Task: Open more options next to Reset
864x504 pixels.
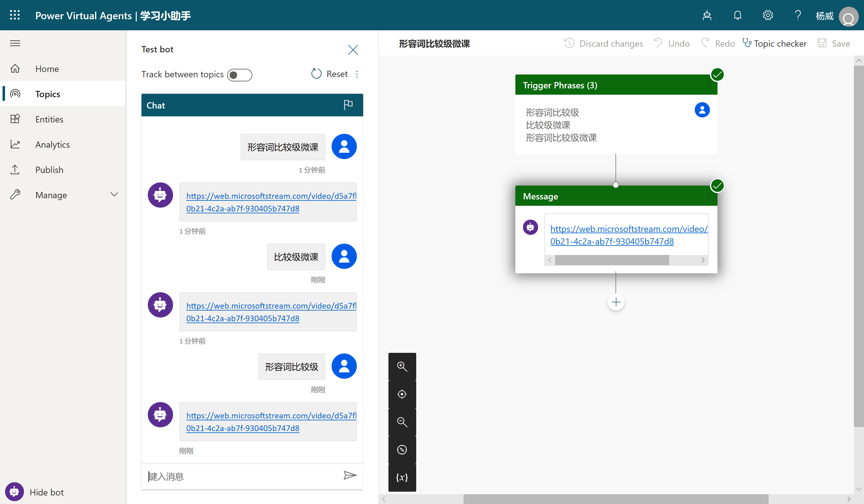Action: pyautogui.click(x=357, y=74)
